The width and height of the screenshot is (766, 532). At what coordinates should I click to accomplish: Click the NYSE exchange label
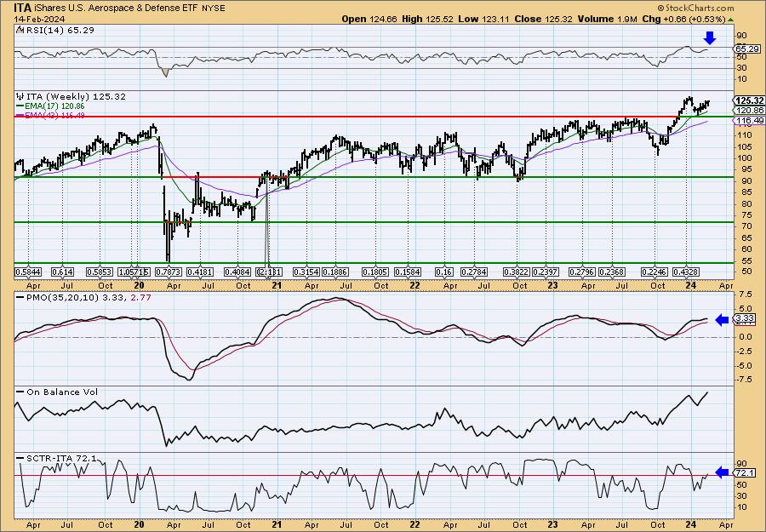[212, 9]
